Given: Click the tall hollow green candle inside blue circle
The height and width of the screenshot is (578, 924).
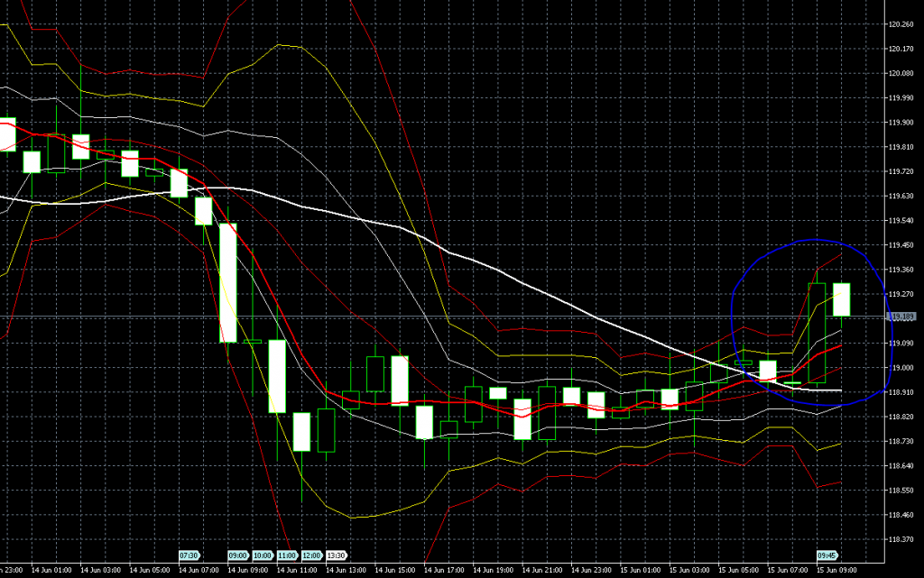Looking at the screenshot, I should tap(817, 333).
